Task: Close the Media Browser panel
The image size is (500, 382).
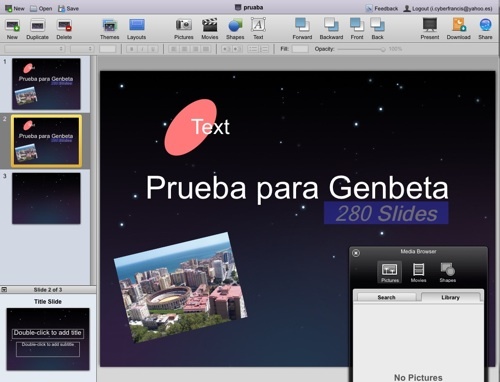Action: coord(356,253)
